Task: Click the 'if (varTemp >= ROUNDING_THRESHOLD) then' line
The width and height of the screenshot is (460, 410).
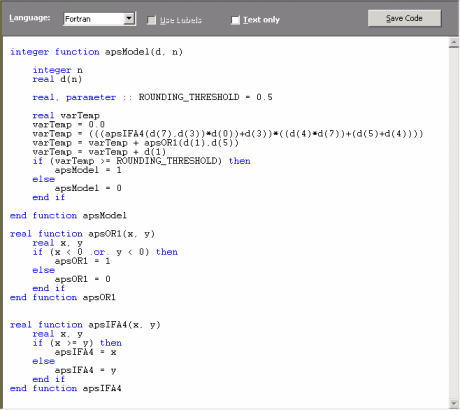Action: (x=141, y=161)
